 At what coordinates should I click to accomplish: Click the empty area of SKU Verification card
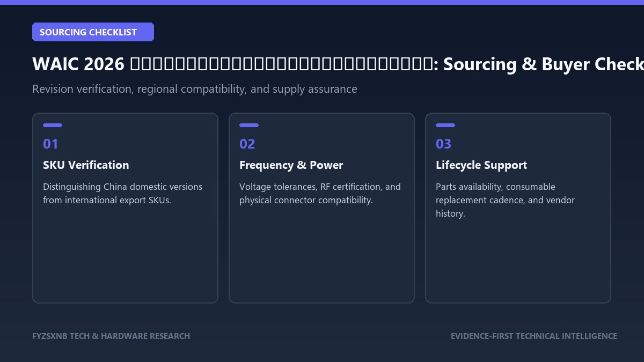coord(125,255)
